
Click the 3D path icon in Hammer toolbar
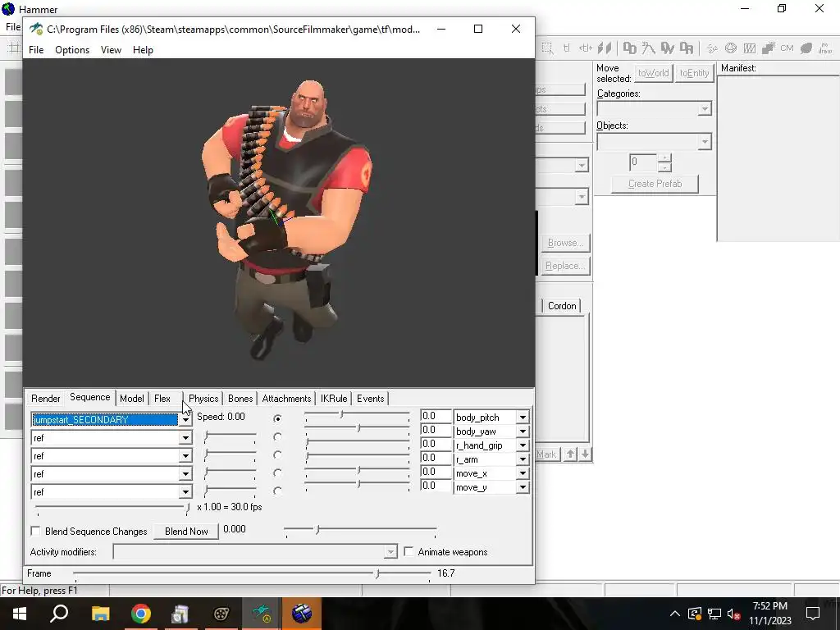[648, 48]
